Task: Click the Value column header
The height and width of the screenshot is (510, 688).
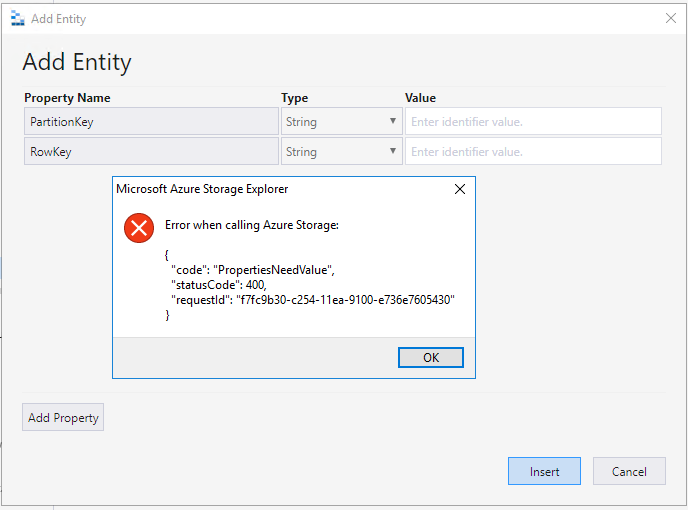Action: point(420,97)
